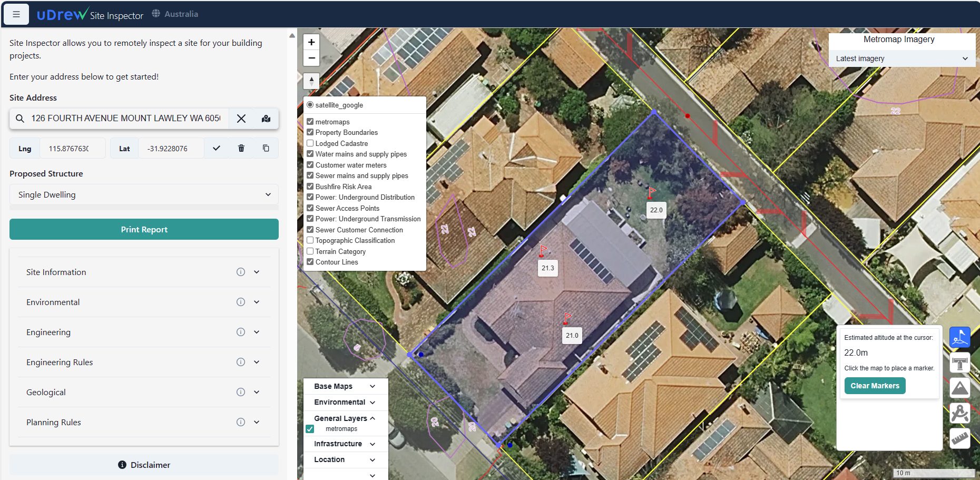
Task: Click the Lng coordinate input field
Action: (x=72, y=149)
